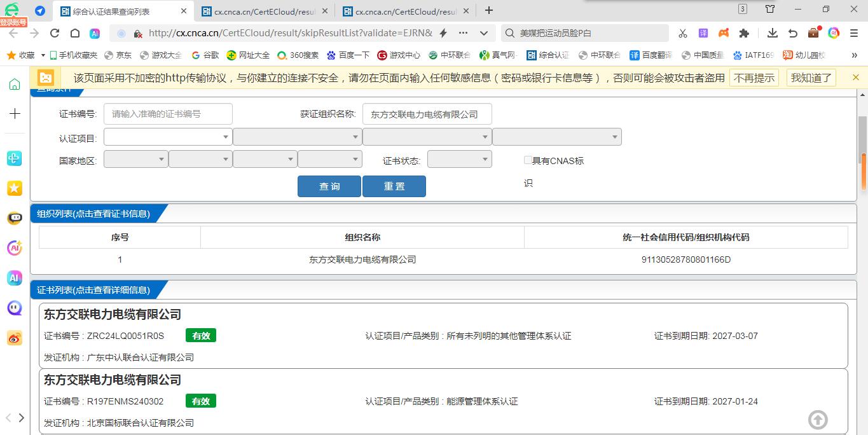
Task: Tick the 具有CNAS标识 checkbox
Action: coord(528,160)
